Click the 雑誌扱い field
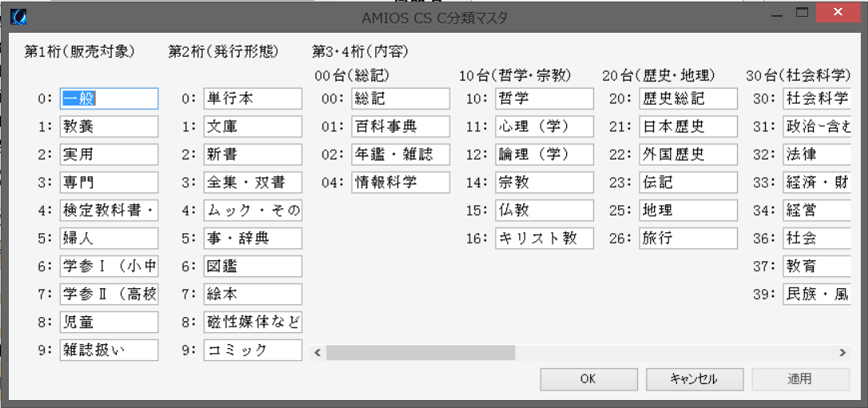 click(x=109, y=350)
